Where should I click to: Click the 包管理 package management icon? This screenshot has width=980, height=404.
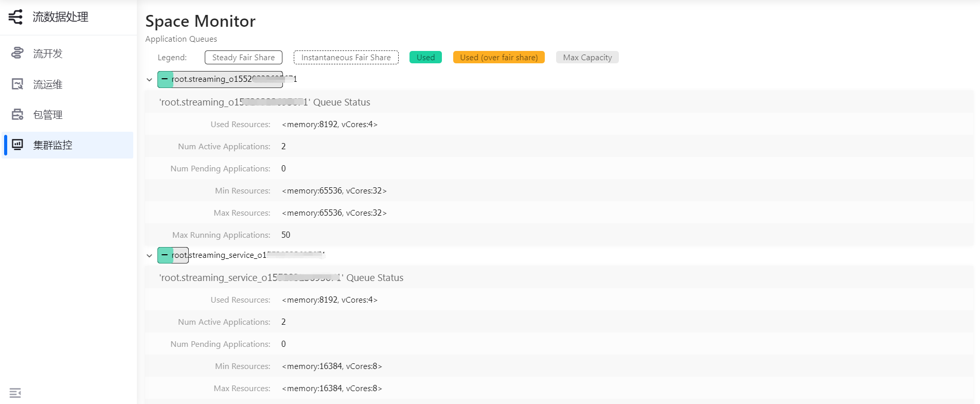(x=17, y=114)
